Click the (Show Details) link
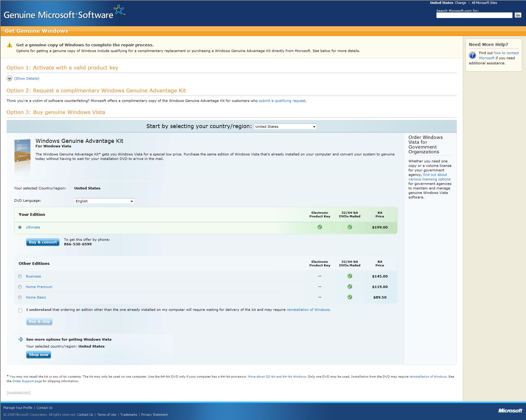526x420 pixels. pos(27,78)
